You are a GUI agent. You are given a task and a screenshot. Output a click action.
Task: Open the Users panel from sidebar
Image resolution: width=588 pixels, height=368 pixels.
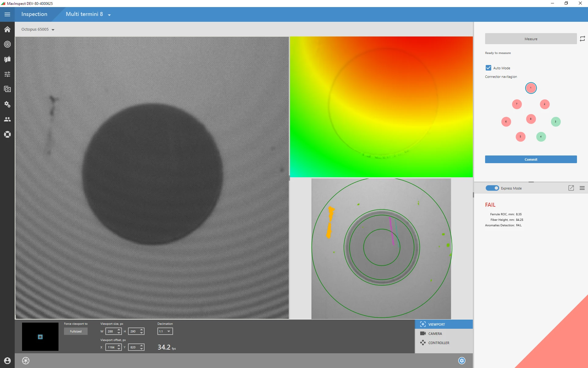click(x=7, y=119)
